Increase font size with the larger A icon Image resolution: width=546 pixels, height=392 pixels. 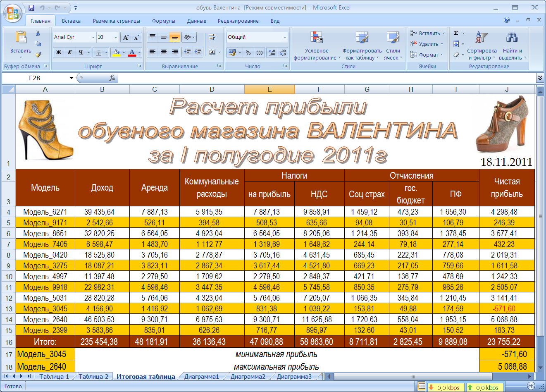(x=126, y=37)
